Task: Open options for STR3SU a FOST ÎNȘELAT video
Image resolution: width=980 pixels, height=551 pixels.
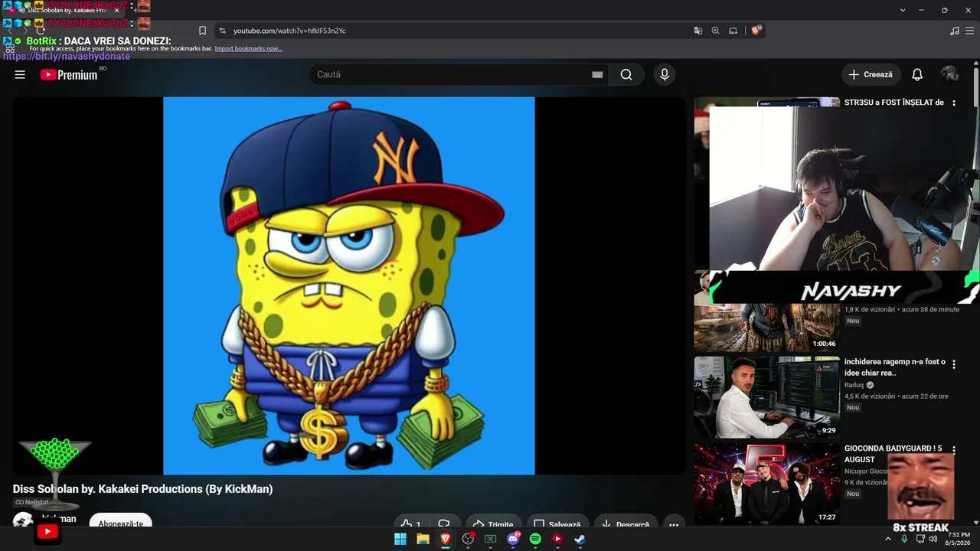Action: pos(954,103)
